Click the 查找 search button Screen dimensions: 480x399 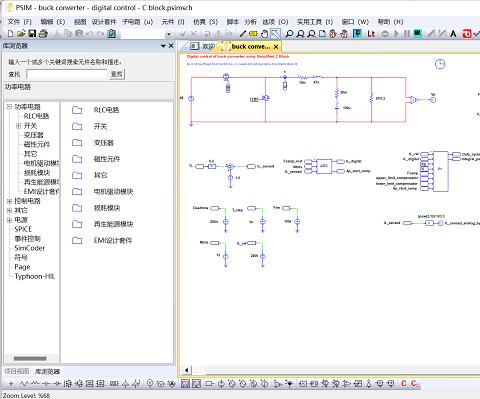coord(117,74)
